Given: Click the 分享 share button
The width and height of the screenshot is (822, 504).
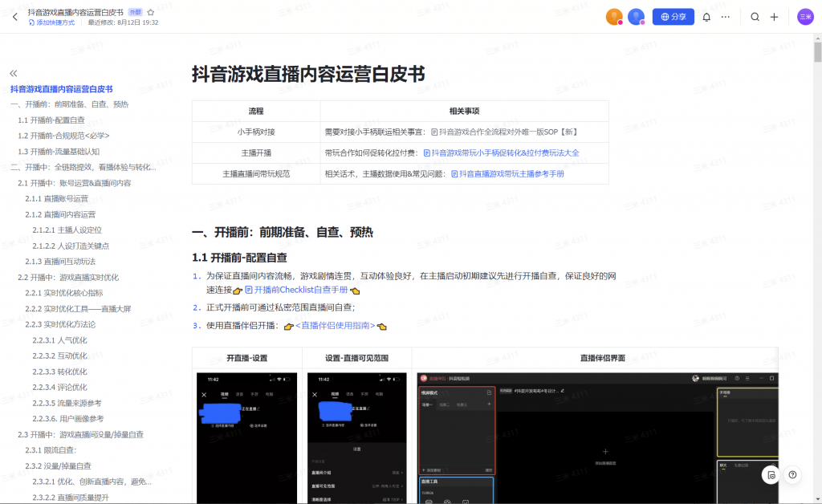Looking at the screenshot, I should click(673, 17).
